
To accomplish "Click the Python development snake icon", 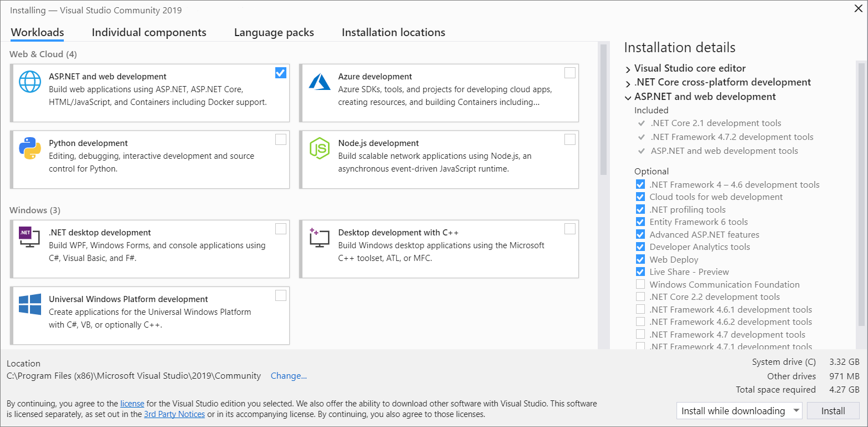I will tap(30, 148).
